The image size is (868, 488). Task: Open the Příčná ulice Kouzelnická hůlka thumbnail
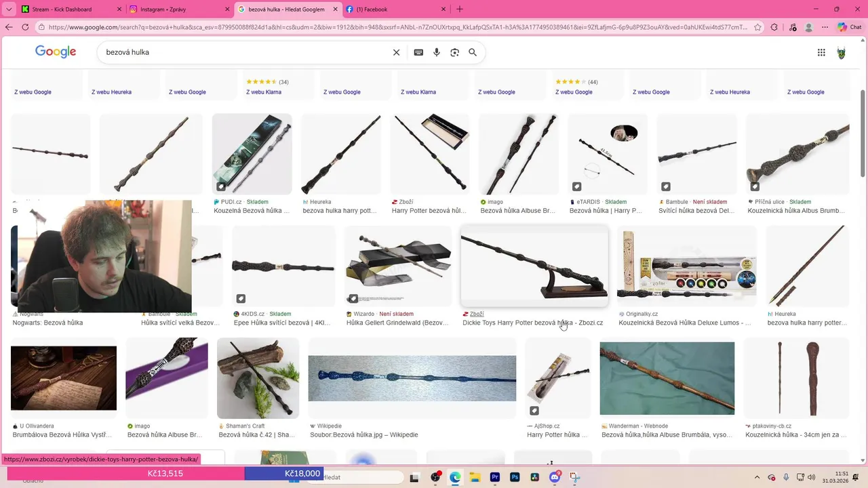[x=797, y=154]
